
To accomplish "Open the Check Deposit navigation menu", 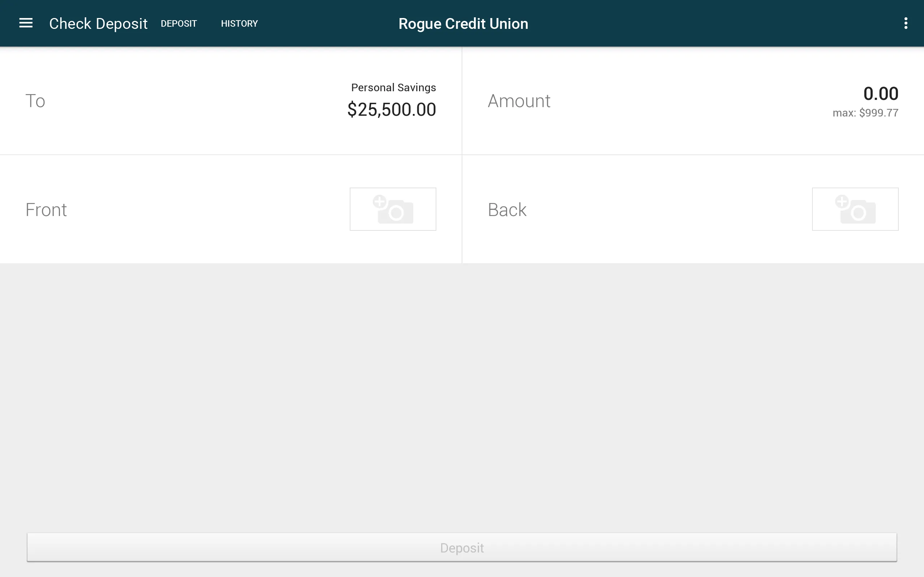I will [x=25, y=23].
